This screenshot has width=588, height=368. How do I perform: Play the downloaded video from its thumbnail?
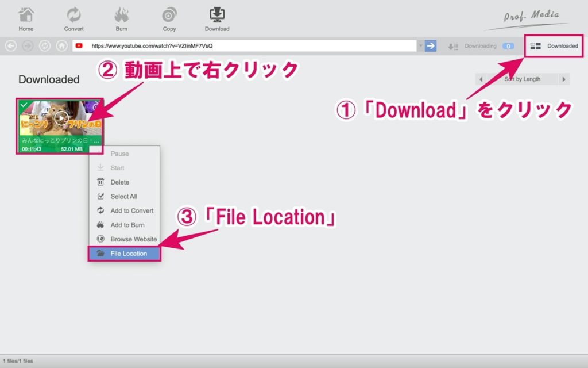(61, 118)
